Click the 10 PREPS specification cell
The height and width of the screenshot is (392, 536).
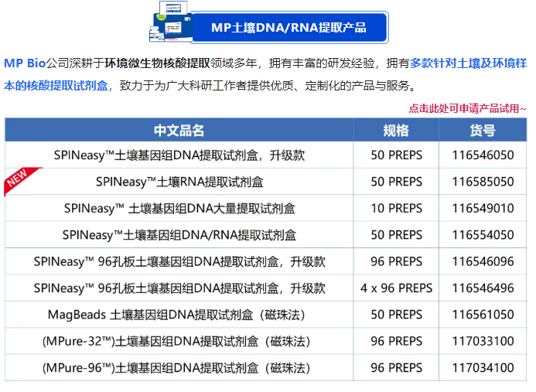click(397, 209)
